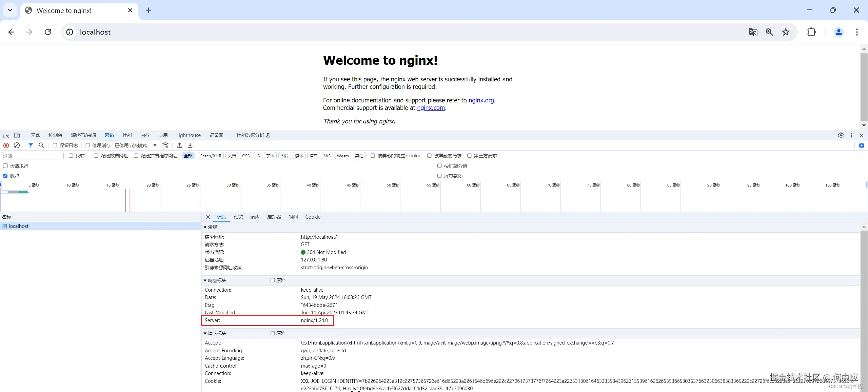The image size is (868, 392).
Task: Clear the network log with the clear icon
Action: click(17, 145)
